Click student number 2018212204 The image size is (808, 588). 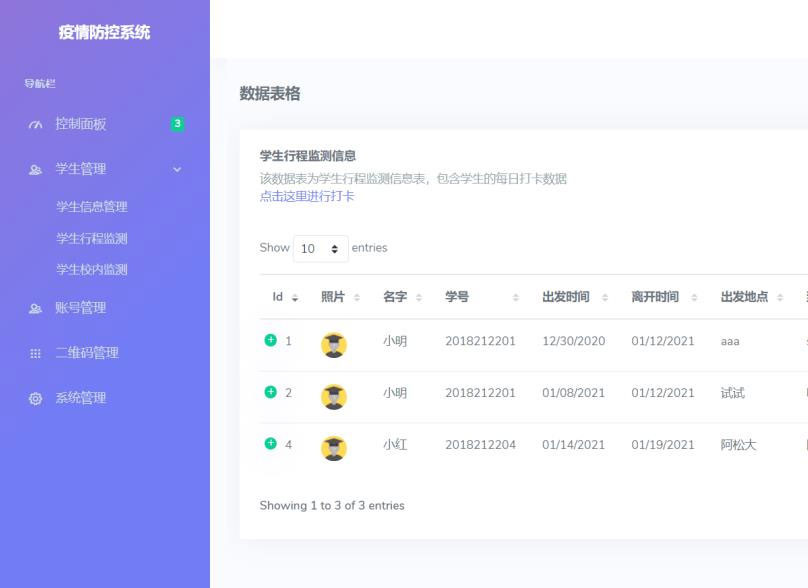(x=480, y=445)
